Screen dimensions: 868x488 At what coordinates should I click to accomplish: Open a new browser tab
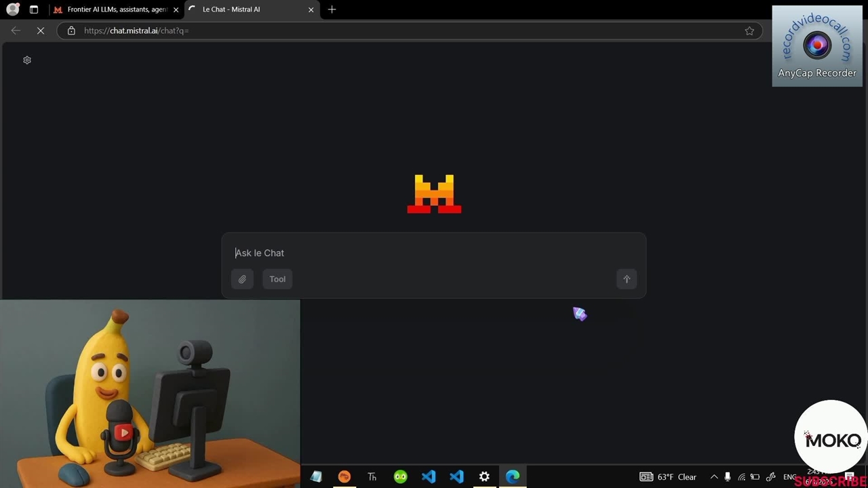332,9
